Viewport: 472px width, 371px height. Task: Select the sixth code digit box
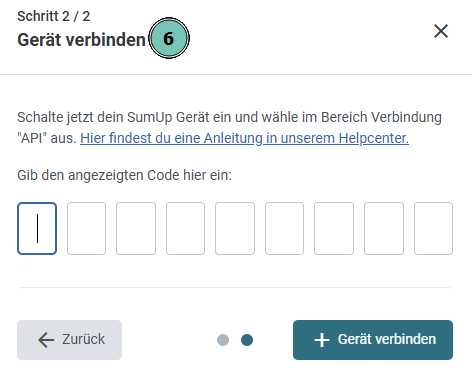pyautogui.click(x=284, y=228)
